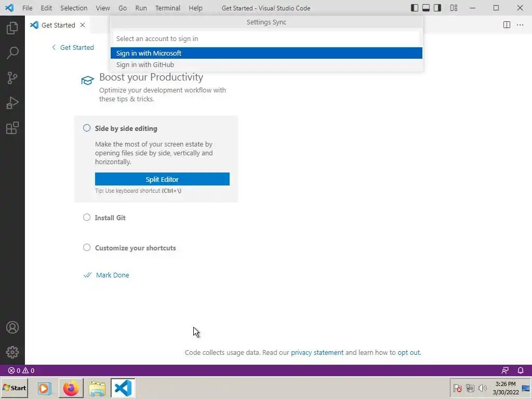The width and height of the screenshot is (532, 399).
Task: Mark Customize your shortcuts step complete
Action: [87, 247]
